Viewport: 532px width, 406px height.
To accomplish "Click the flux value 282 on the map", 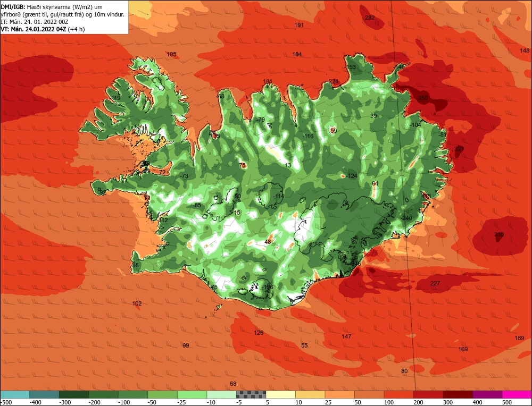I will point(370,18).
